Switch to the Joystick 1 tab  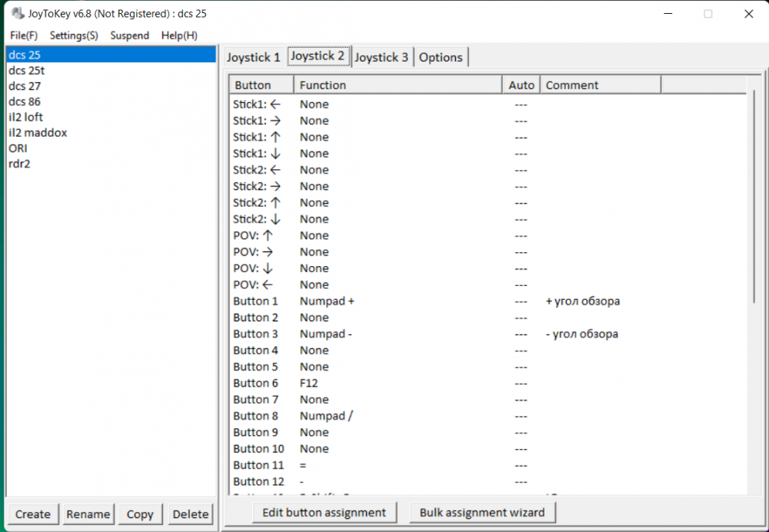point(253,58)
